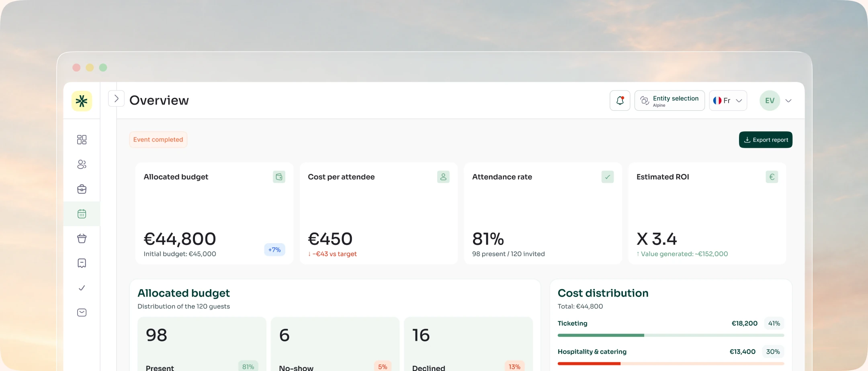Click the −€43 vs target text
Screen dimensions: 868x371
332,254
